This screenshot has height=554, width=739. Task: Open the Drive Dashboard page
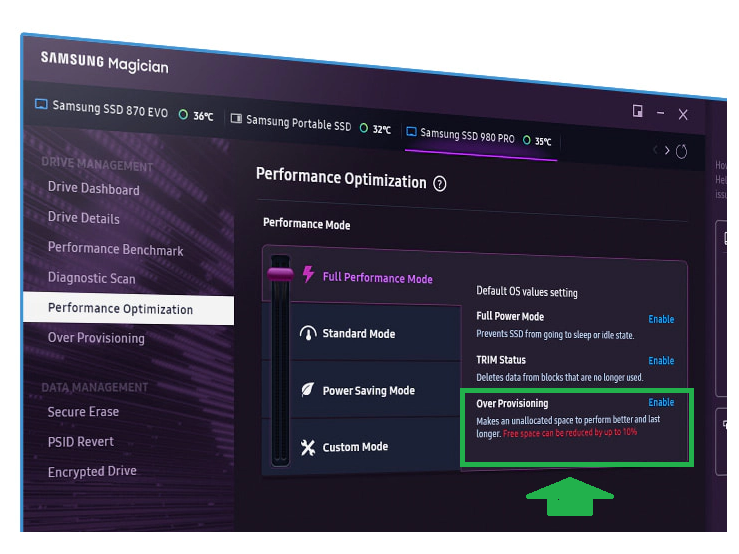tap(94, 188)
